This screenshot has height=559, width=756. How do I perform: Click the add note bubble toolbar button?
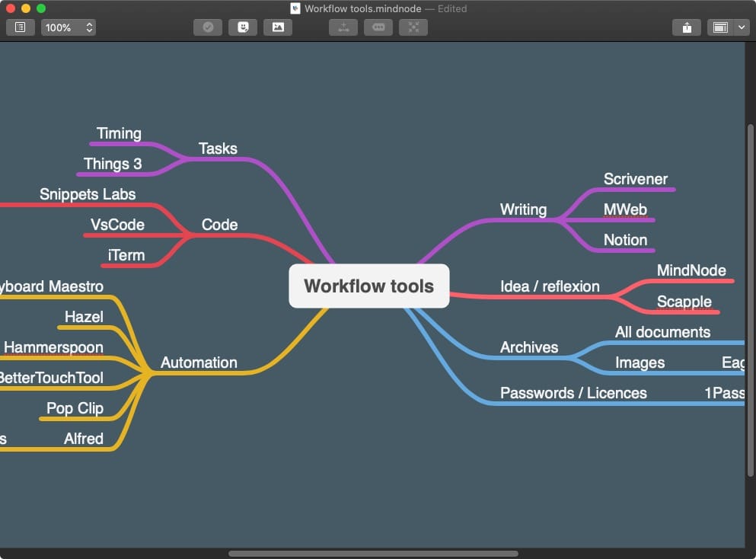(x=378, y=27)
